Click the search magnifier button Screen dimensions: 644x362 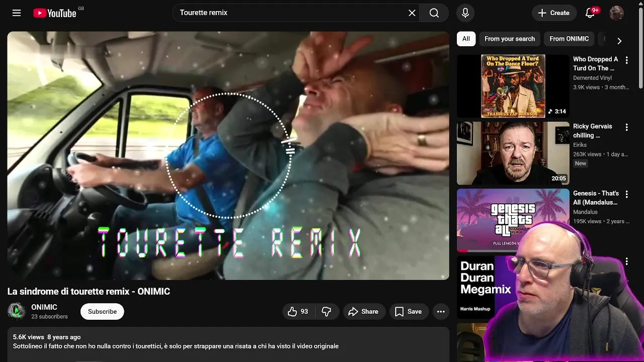(434, 13)
